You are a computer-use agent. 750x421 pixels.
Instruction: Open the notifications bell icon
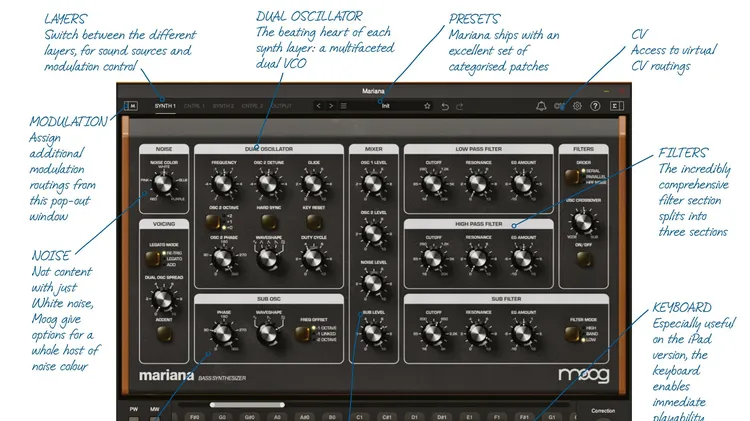pyautogui.click(x=541, y=106)
